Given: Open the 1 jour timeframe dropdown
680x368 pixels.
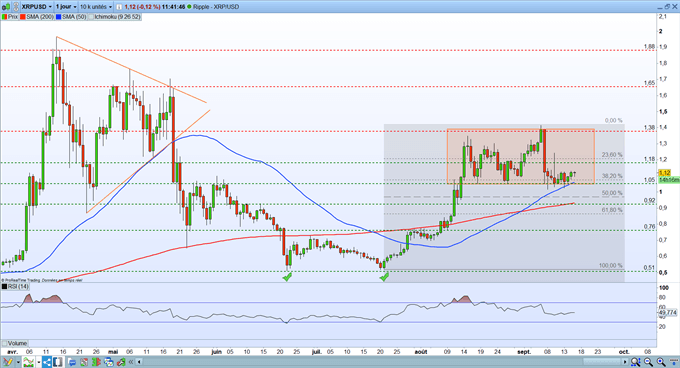Looking at the screenshot, I should pos(66,7).
